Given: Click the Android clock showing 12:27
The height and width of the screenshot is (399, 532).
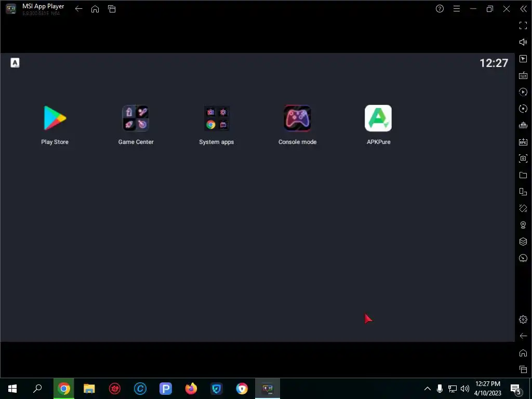Looking at the screenshot, I should point(494,63).
